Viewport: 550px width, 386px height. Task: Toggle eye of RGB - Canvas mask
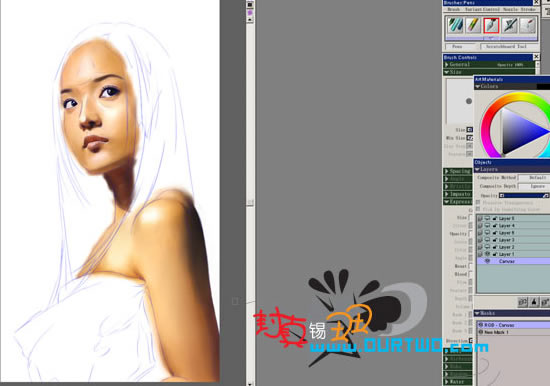[481, 325]
